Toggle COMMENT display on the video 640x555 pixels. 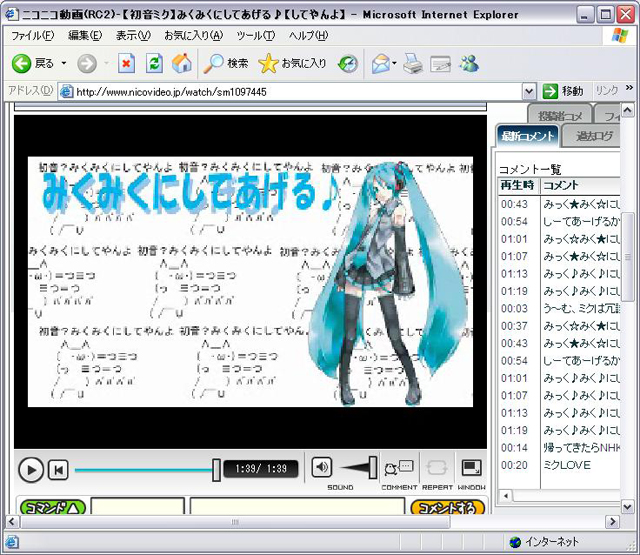[x=399, y=467]
